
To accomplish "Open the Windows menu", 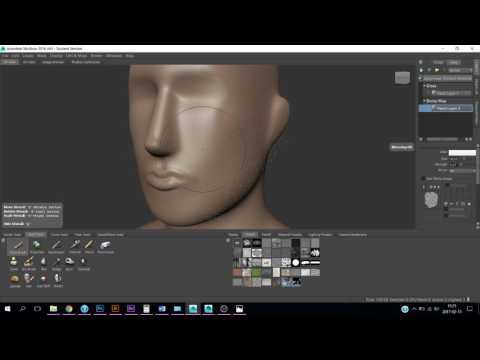I will [114, 56].
